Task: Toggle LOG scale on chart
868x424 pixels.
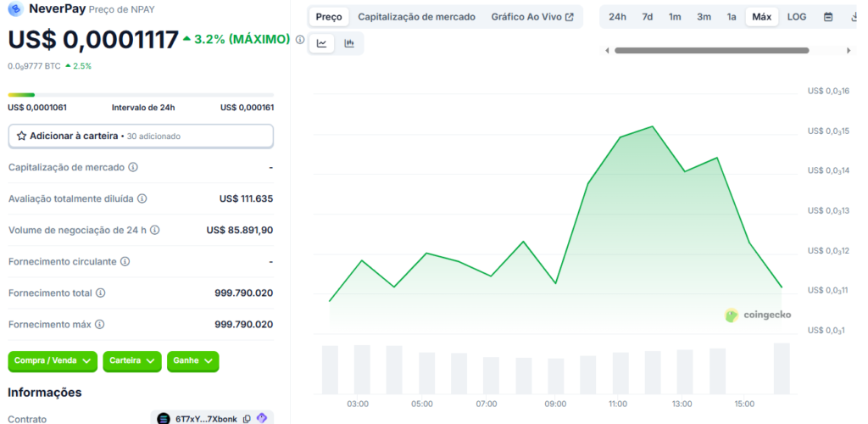Action: (797, 17)
